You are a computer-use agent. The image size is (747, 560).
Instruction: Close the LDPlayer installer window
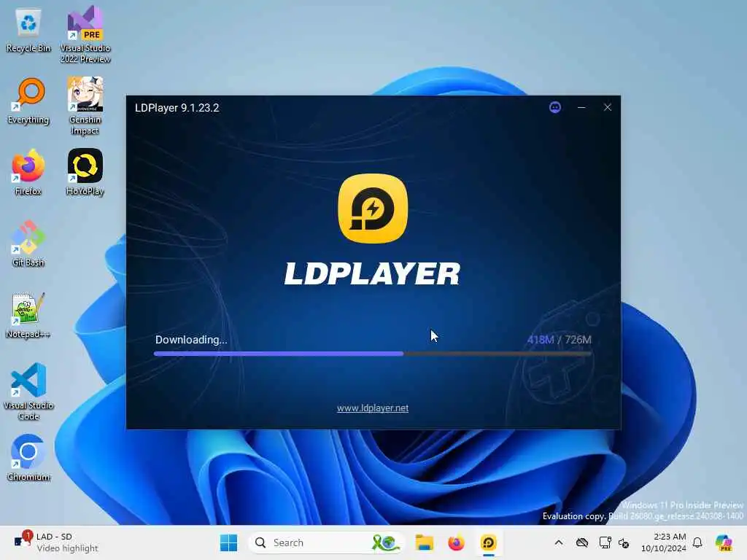click(x=608, y=108)
